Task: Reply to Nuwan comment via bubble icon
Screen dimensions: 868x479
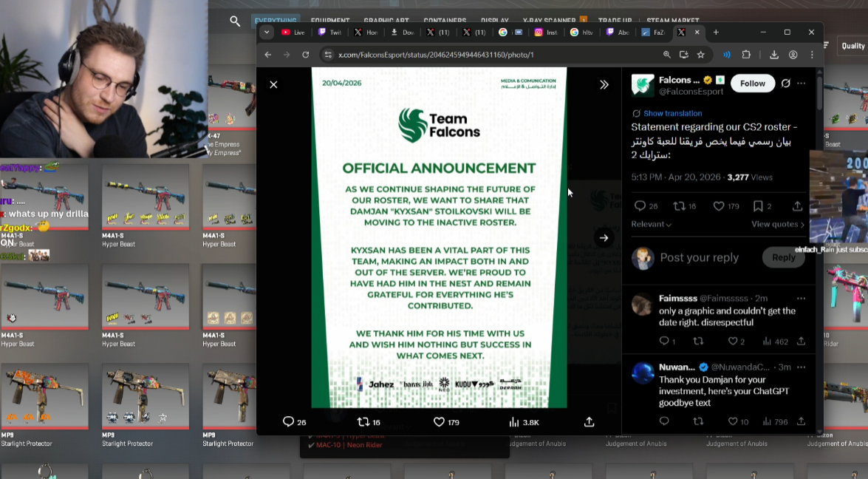Action: point(664,422)
